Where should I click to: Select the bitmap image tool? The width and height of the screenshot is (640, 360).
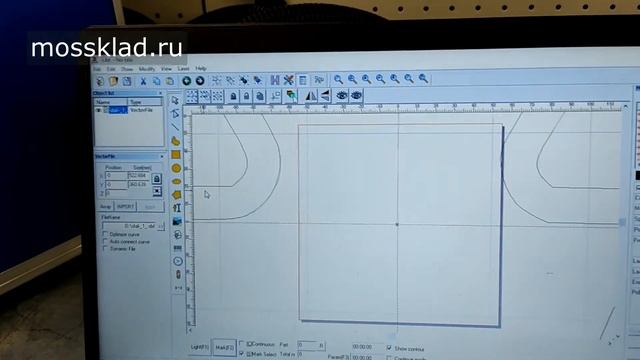point(177,221)
